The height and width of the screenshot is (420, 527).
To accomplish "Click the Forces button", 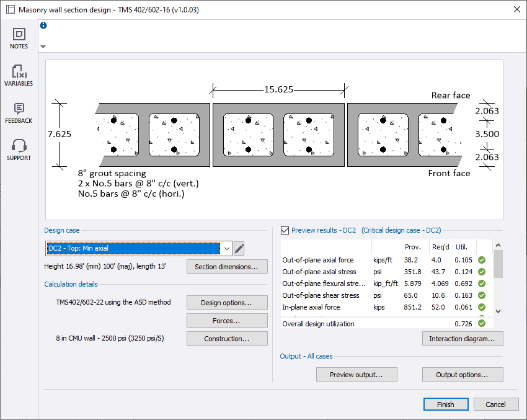I will 227,321.
